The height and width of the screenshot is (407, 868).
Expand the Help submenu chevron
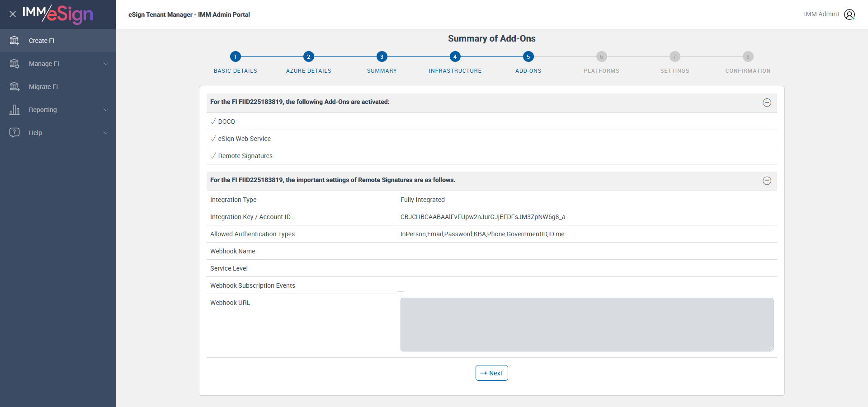click(x=106, y=133)
